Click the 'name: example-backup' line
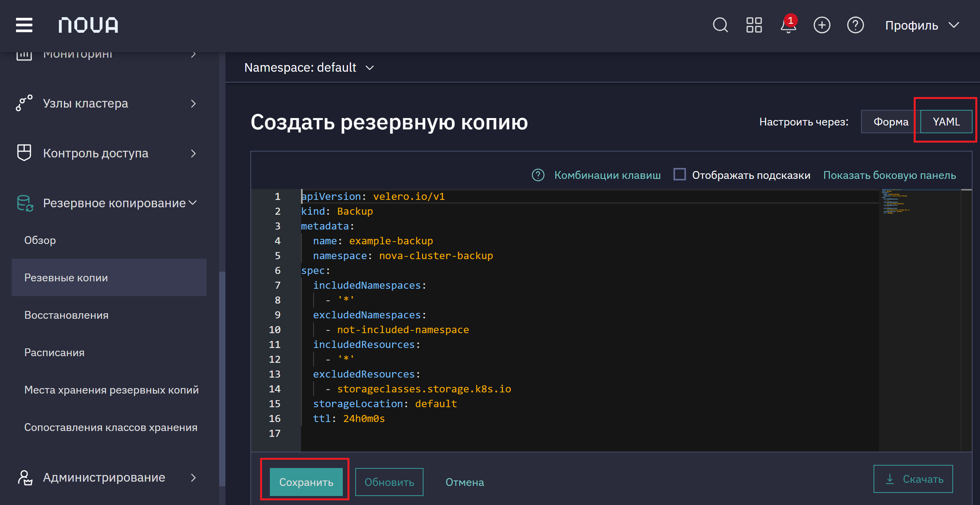The height and width of the screenshot is (505, 980). 373,241
